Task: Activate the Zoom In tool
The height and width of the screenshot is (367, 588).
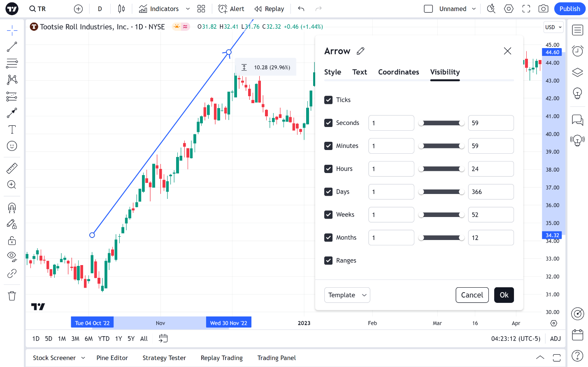Action: click(x=12, y=185)
